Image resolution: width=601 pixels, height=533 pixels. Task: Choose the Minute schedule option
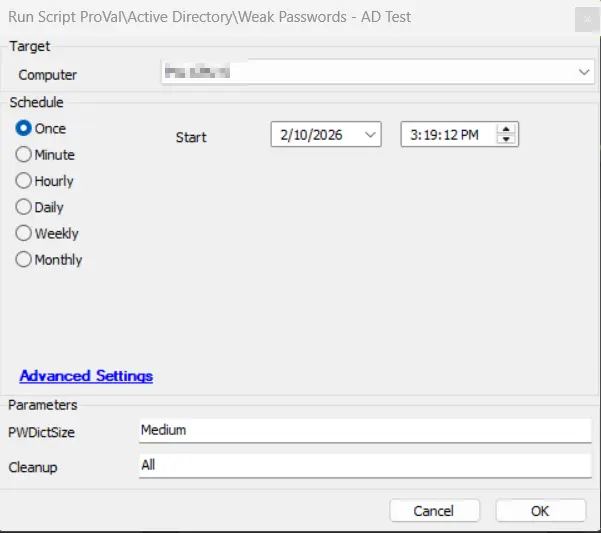click(x=23, y=155)
